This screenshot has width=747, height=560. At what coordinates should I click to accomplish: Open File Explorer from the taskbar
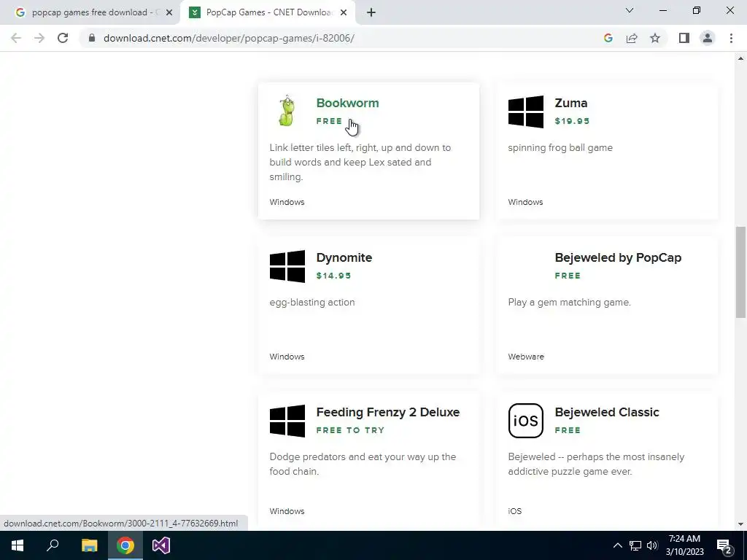click(x=89, y=545)
